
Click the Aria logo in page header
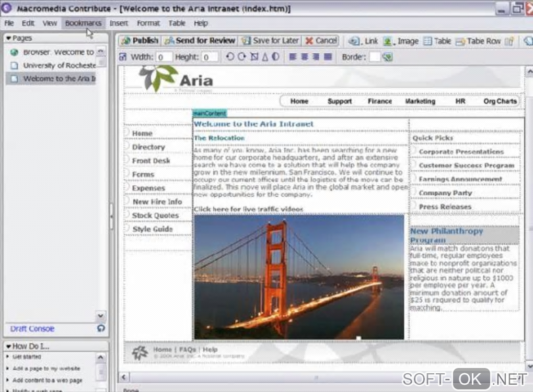[x=176, y=79]
